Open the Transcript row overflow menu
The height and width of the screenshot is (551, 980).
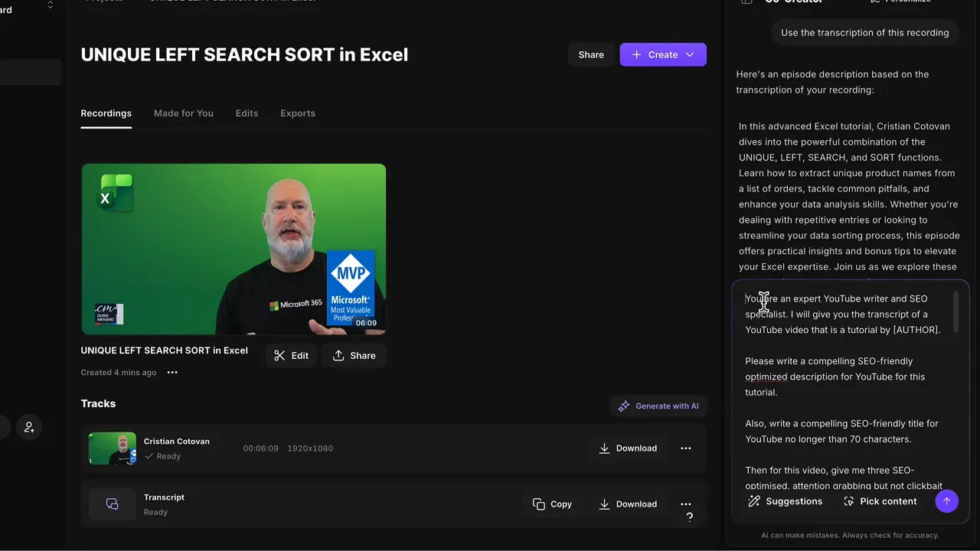pyautogui.click(x=685, y=504)
